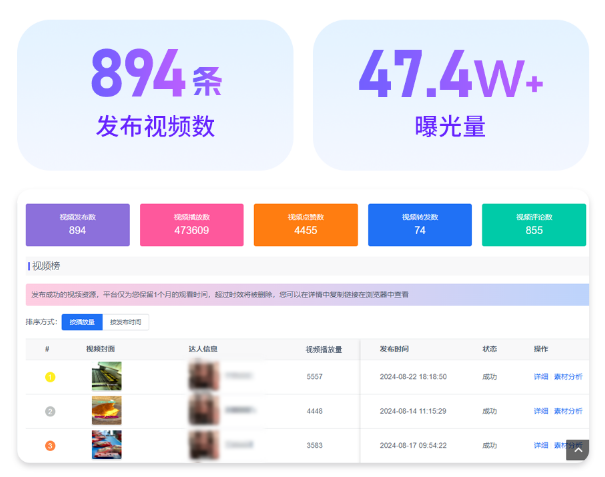This screenshot has height=477, width=605.
Task: Click the 视频播放量 column header
Action: point(324,349)
